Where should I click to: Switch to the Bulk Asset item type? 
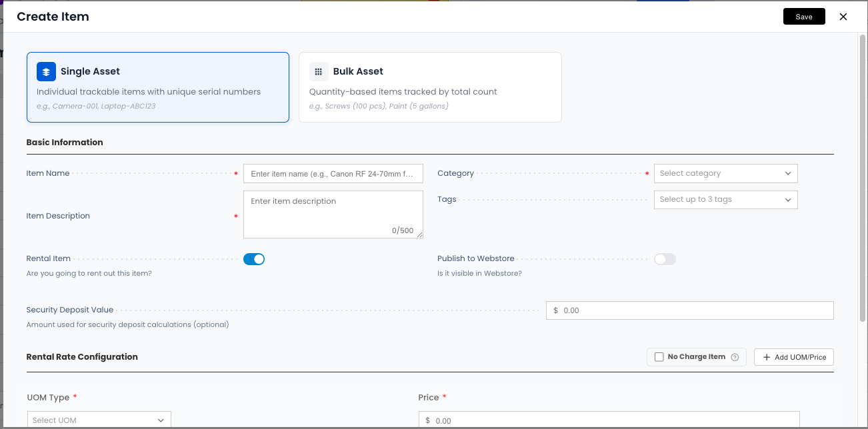tap(430, 87)
